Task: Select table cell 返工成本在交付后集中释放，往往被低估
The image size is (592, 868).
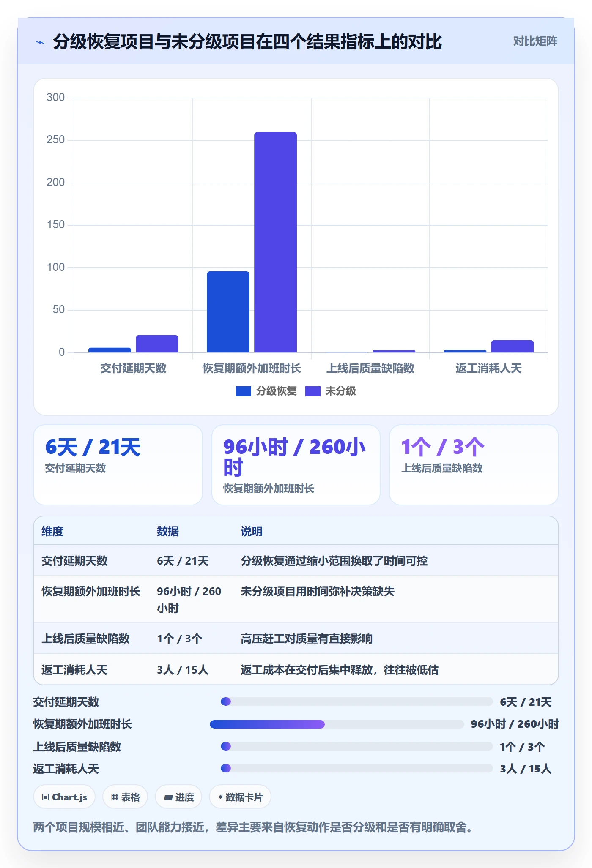Action: tap(340, 670)
